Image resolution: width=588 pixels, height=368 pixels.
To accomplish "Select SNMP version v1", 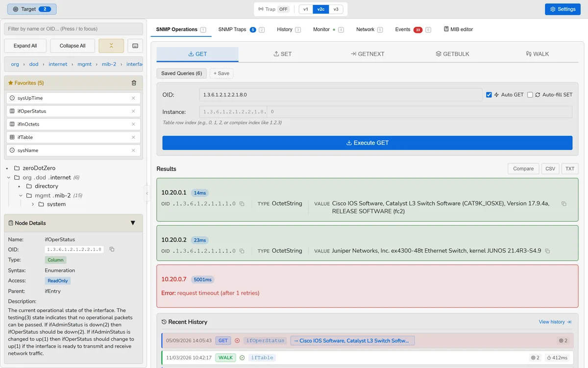I will click(306, 9).
